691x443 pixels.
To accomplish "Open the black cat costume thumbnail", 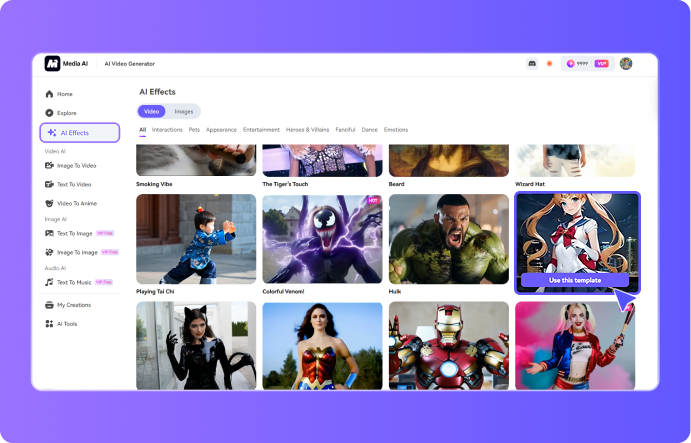I will (196, 346).
